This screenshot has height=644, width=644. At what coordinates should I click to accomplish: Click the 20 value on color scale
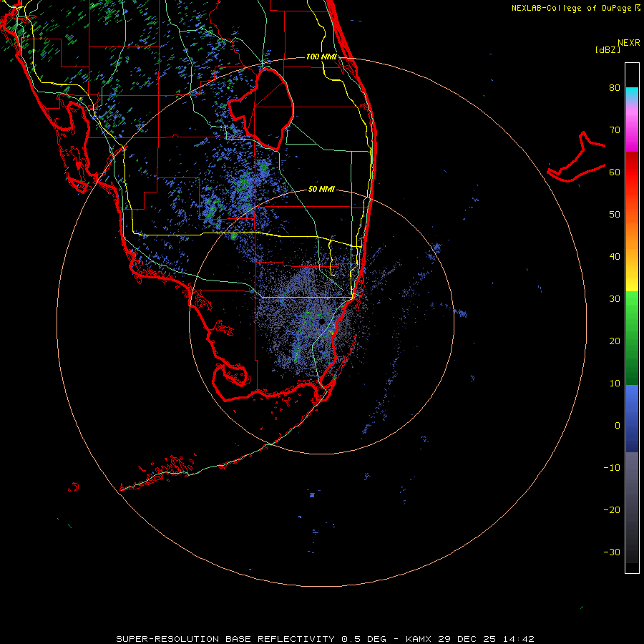point(615,341)
